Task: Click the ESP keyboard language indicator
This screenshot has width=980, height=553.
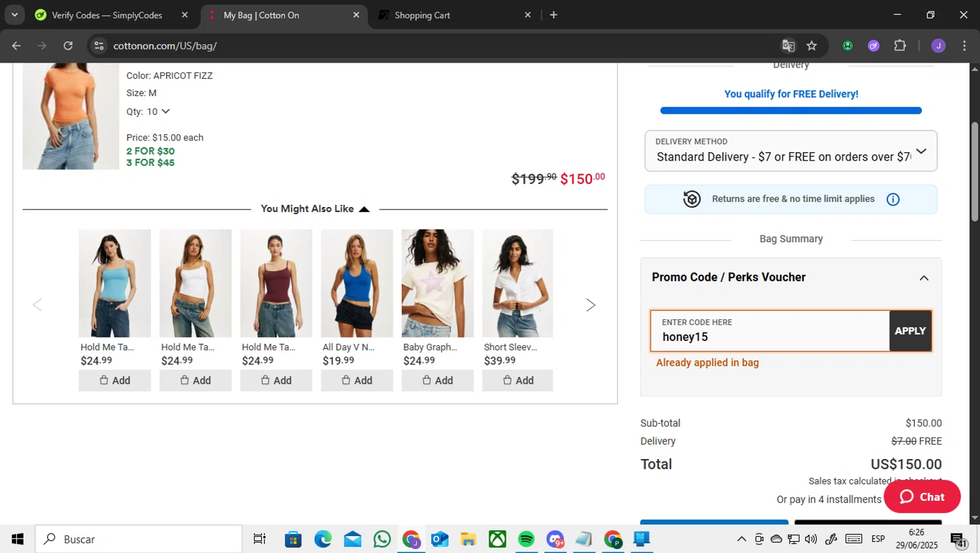Action: coord(878,539)
